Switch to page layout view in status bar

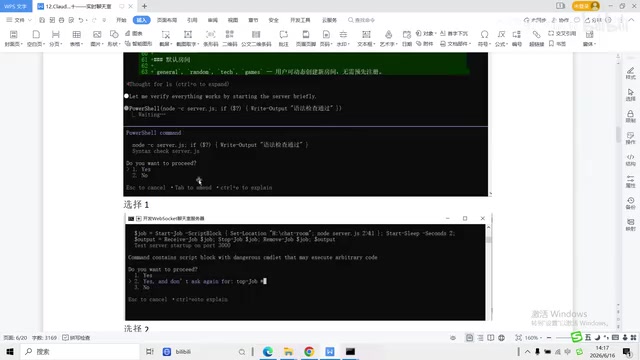tap(469, 338)
